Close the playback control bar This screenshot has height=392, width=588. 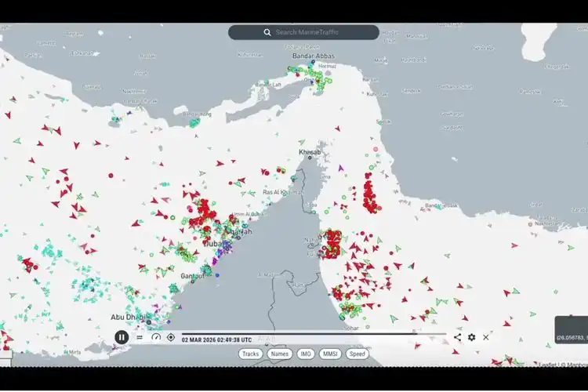point(486,337)
